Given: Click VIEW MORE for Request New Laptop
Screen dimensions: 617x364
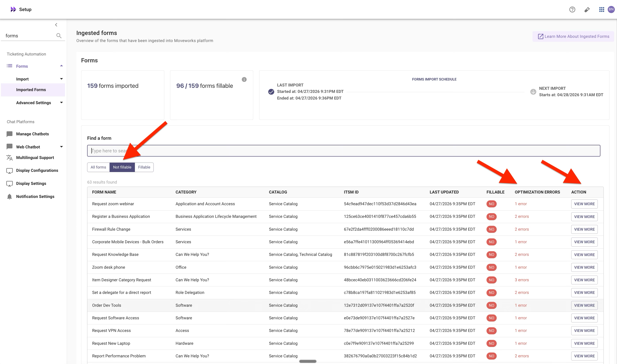Looking at the screenshot, I should 584,343.
